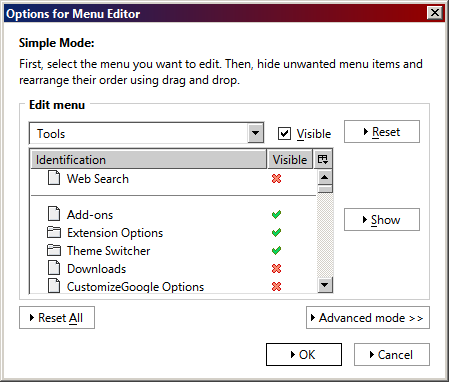Toggle visibility green check for Extension Options
The image size is (449, 382).
click(x=276, y=232)
